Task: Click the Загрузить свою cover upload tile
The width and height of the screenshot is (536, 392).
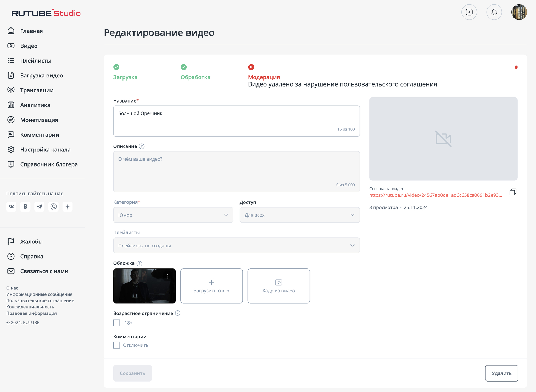Action: pos(211,286)
